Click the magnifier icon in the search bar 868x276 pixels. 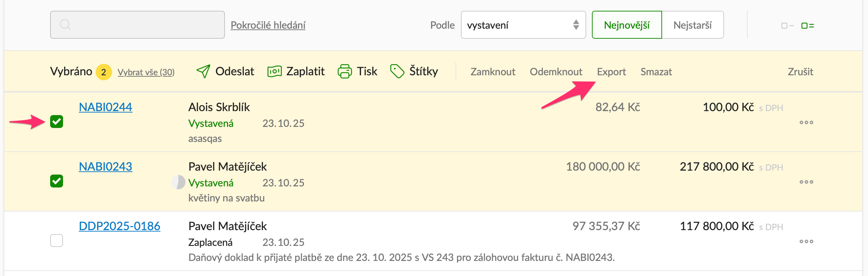(66, 24)
